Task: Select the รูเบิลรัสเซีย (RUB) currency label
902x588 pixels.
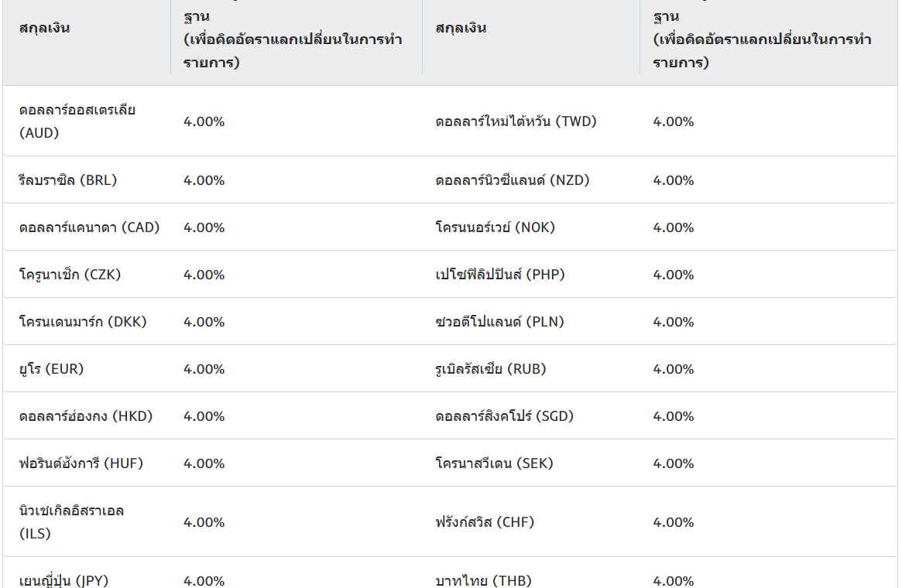Action: [x=491, y=368]
